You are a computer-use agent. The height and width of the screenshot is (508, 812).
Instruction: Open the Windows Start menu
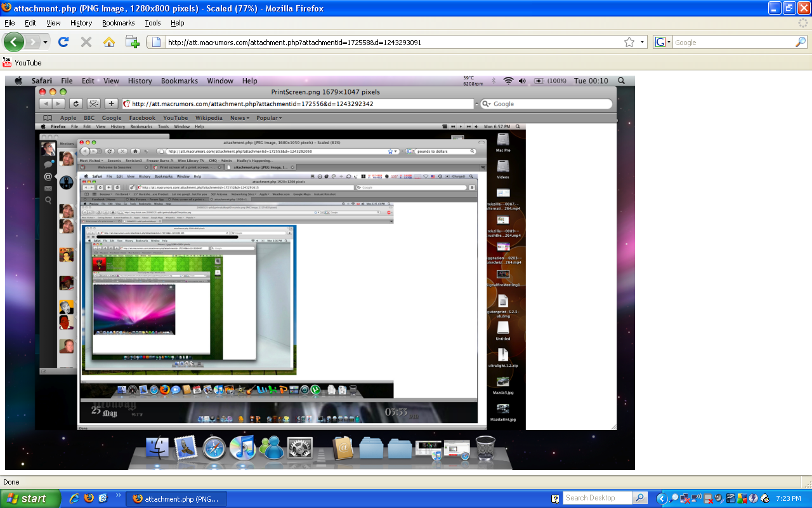point(30,498)
